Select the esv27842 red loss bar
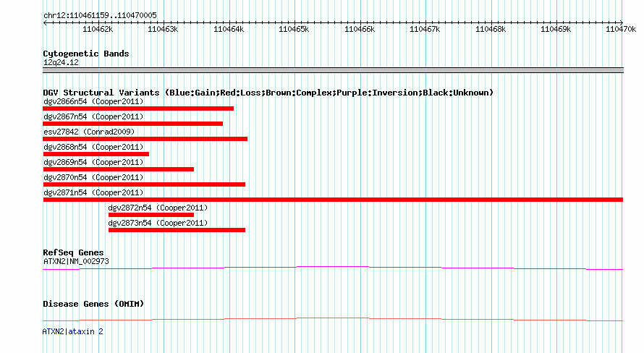The height and width of the screenshot is (353, 644). pos(145,139)
